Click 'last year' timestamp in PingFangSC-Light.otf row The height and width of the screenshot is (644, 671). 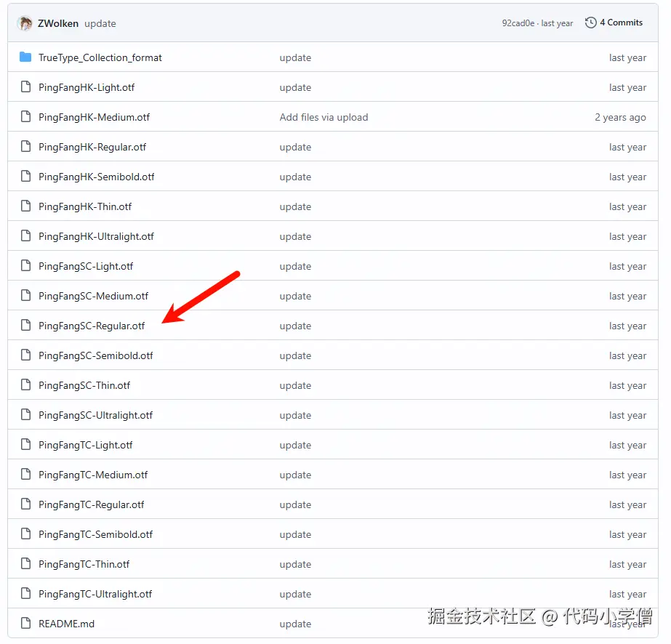pos(628,267)
